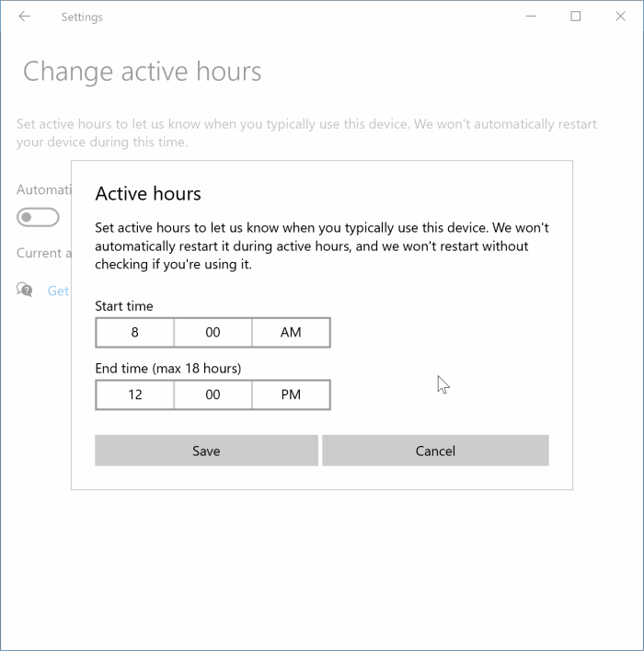Click the Active hours dialog heading

[x=148, y=193]
